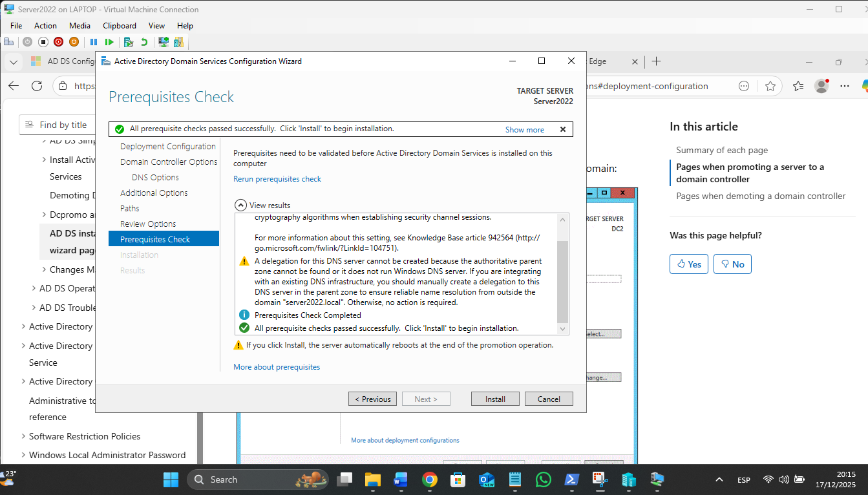
Task: Click the green Revert arrow icon
Action: [x=144, y=42]
